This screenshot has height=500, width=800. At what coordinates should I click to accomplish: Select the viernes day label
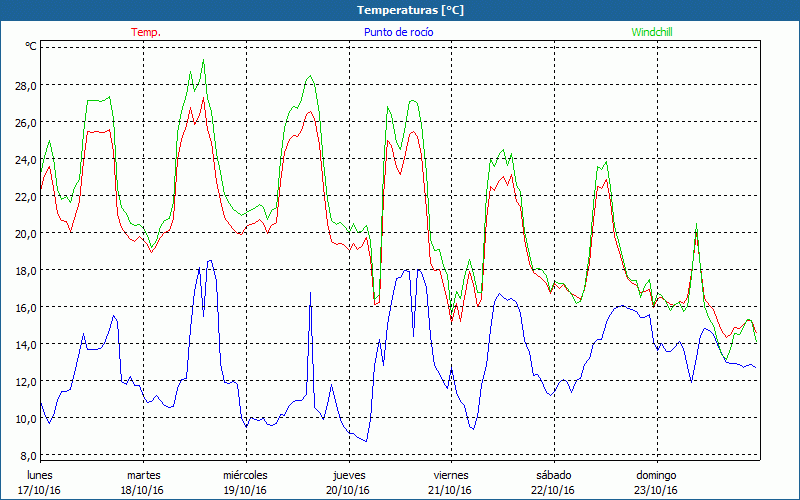(x=451, y=475)
